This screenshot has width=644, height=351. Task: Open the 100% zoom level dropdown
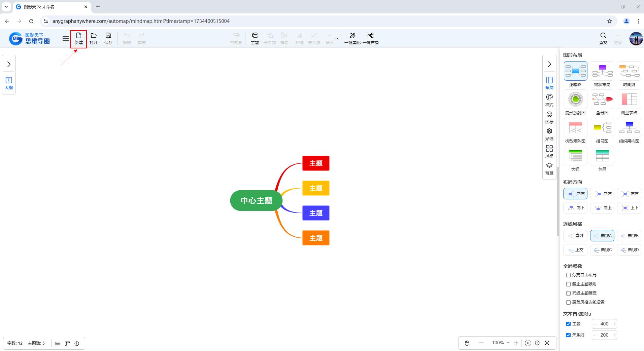pyautogui.click(x=501, y=343)
